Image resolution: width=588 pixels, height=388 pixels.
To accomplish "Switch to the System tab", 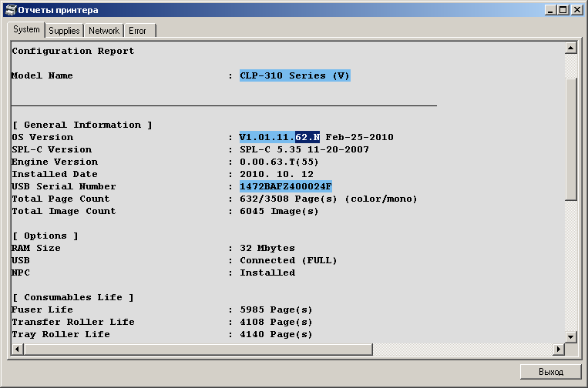I will pyautogui.click(x=26, y=29).
